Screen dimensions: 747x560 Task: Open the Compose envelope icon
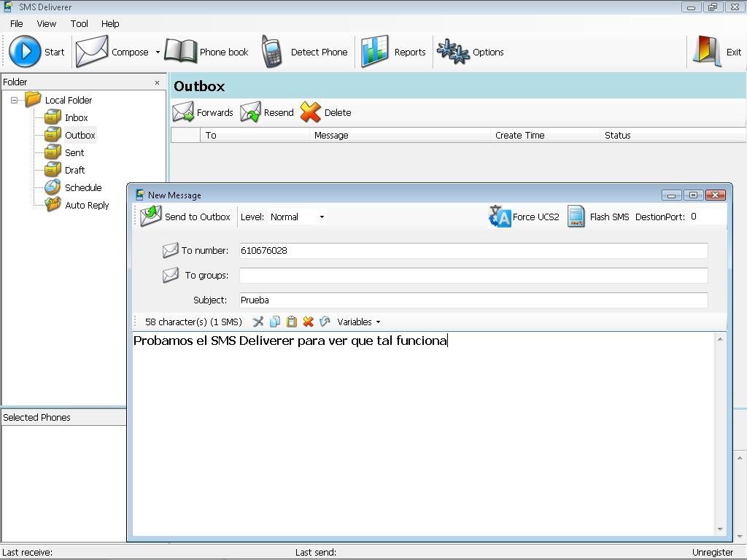[92, 52]
